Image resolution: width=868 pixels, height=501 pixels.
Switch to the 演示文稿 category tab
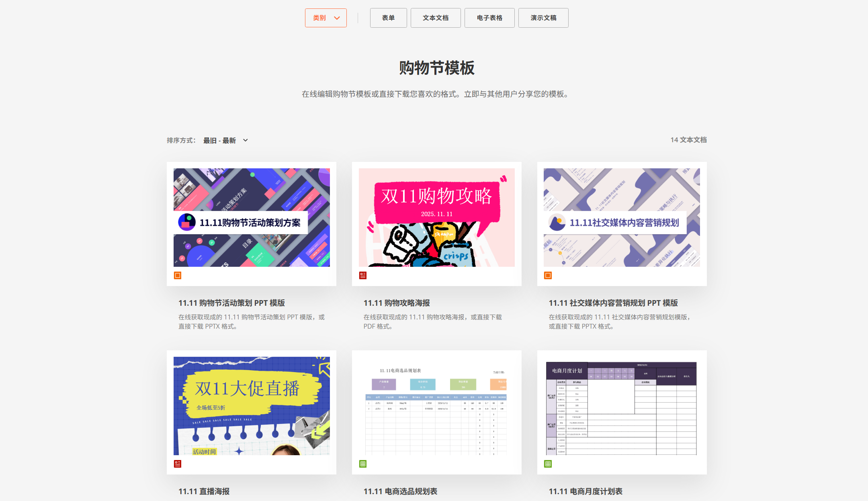(543, 18)
